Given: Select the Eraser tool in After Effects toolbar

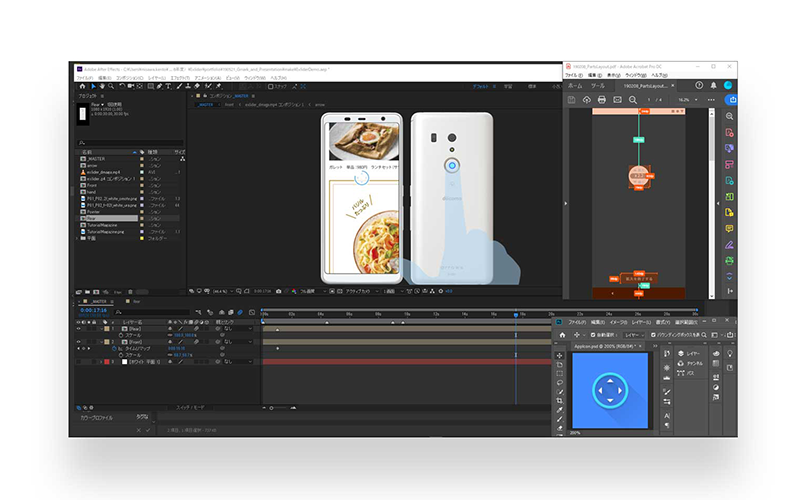Looking at the screenshot, I should point(197,87).
